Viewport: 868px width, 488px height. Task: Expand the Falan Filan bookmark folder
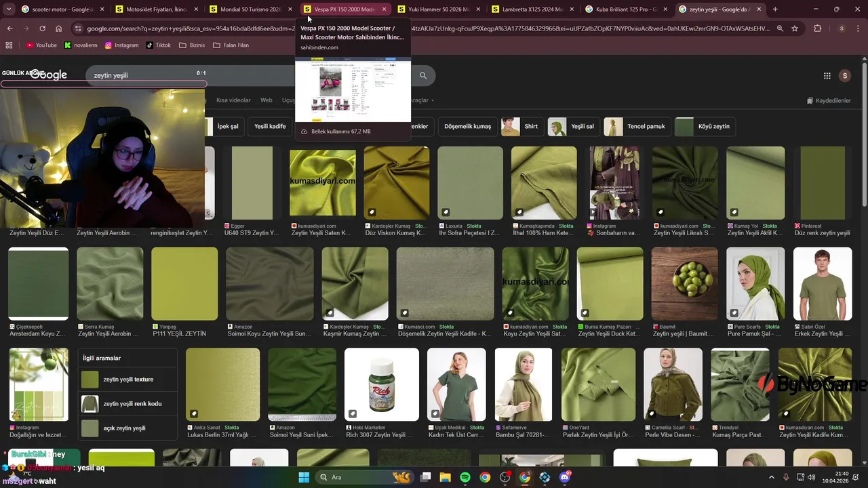click(x=231, y=45)
